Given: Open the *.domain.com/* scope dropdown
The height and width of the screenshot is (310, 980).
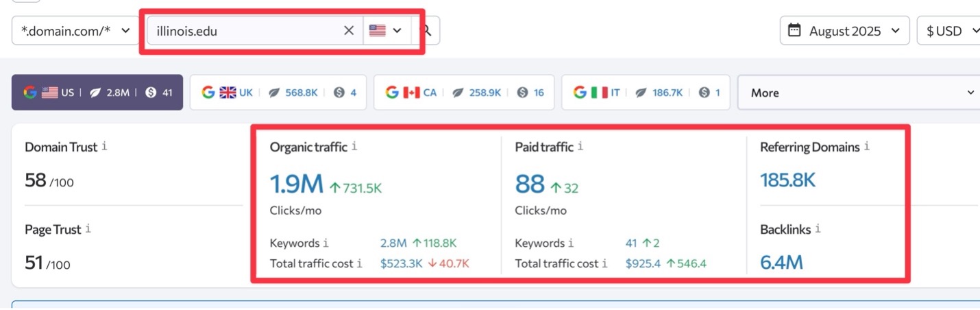Looking at the screenshot, I should (x=75, y=31).
